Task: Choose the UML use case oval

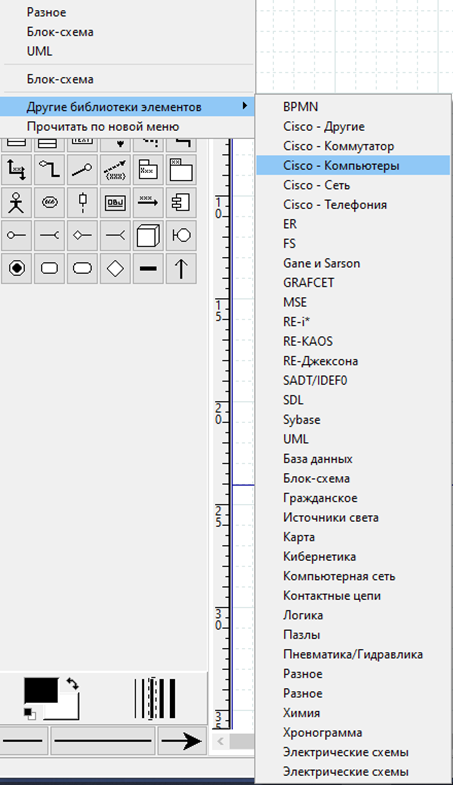Action: (50, 203)
